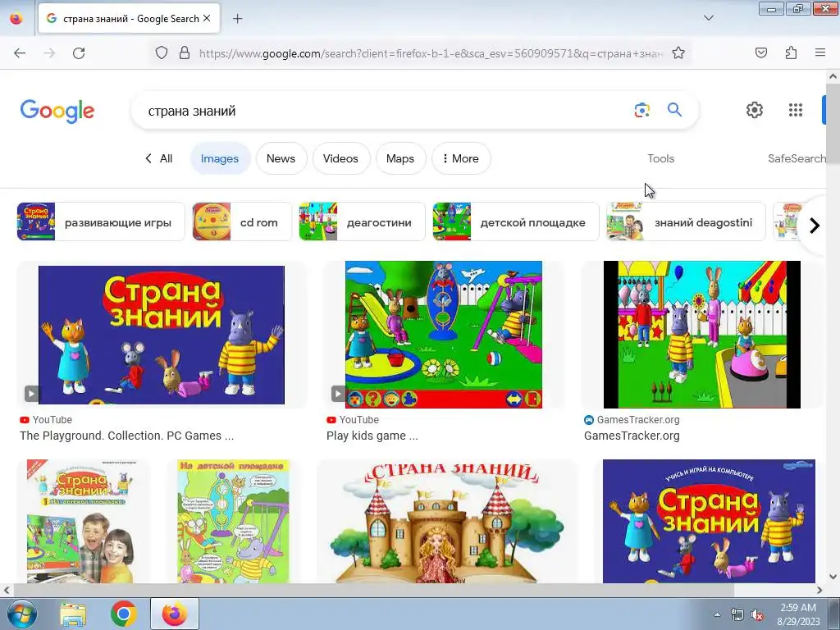This screenshot has height=630, width=840.
Task: Go back to All results
Action: coord(159,158)
